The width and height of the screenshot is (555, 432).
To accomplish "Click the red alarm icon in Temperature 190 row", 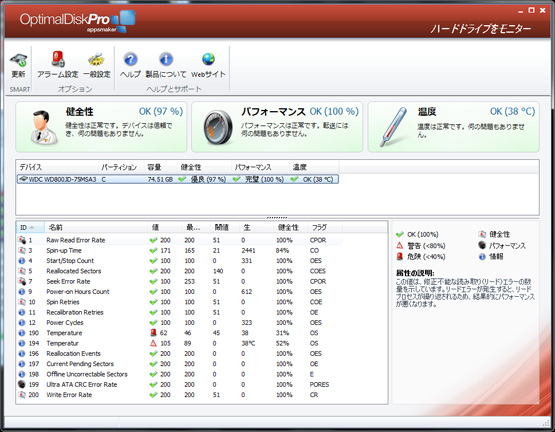I will [x=153, y=332].
